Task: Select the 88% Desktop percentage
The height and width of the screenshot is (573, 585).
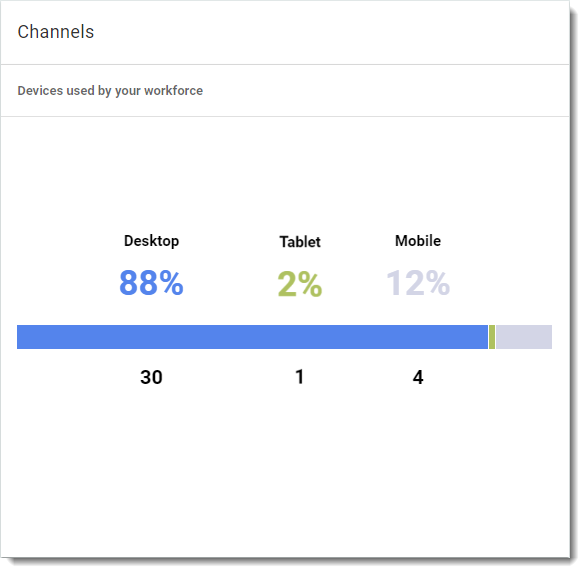Action: click(x=151, y=283)
